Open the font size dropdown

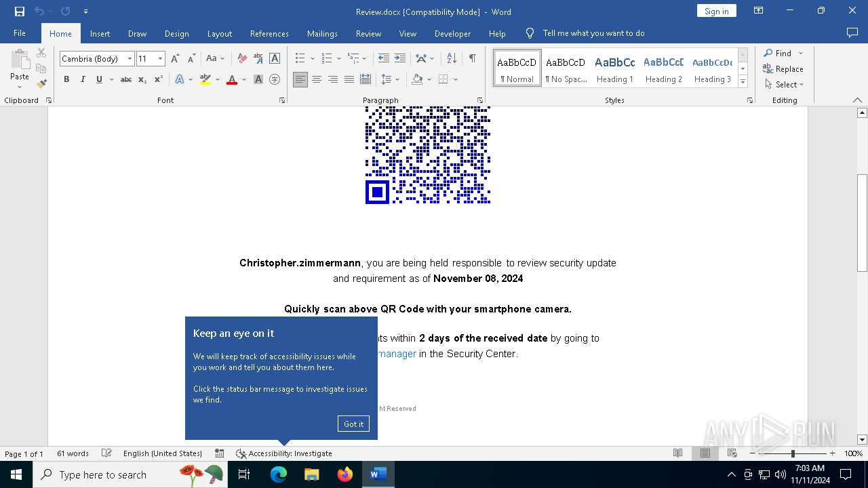[x=161, y=59]
